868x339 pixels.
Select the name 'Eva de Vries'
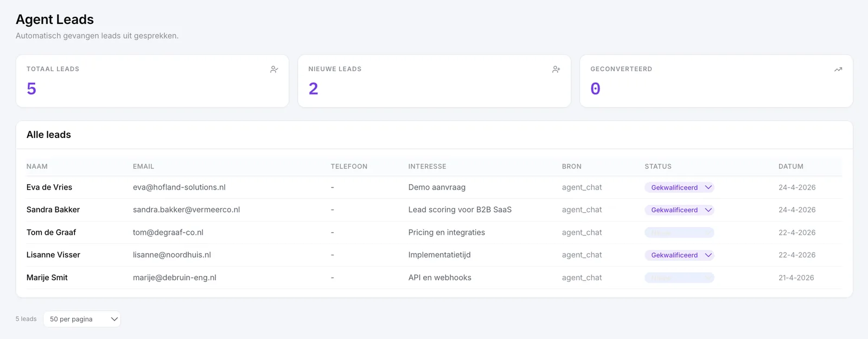point(49,187)
